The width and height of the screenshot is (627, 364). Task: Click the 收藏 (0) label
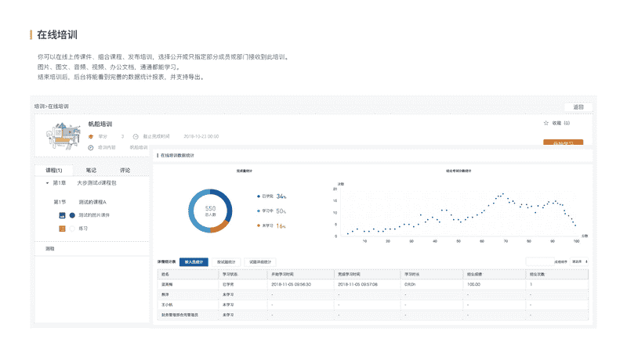click(x=561, y=123)
